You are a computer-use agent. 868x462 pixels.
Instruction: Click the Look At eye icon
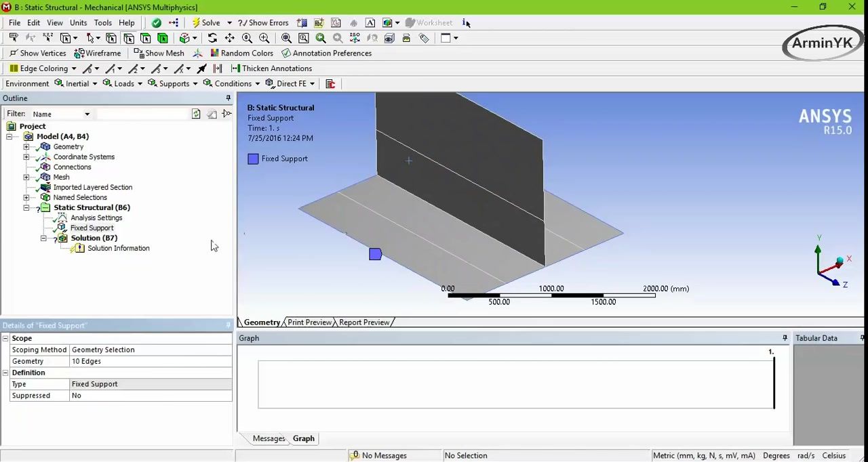click(389, 38)
